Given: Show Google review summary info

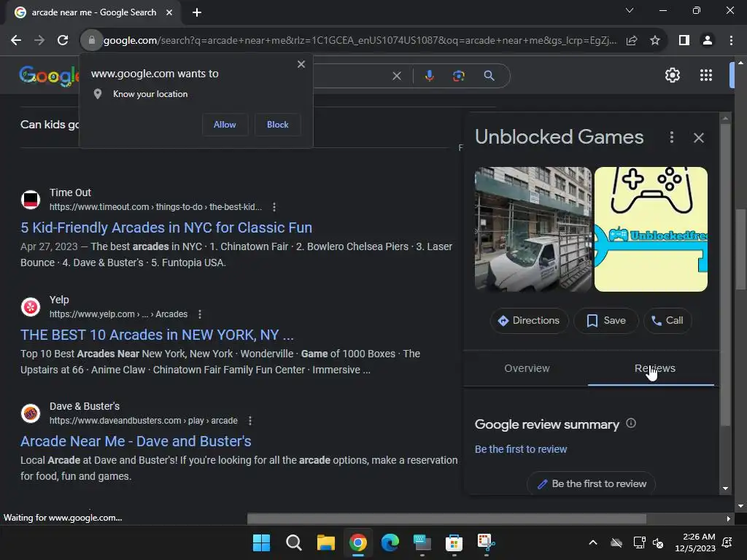Looking at the screenshot, I should (x=631, y=424).
